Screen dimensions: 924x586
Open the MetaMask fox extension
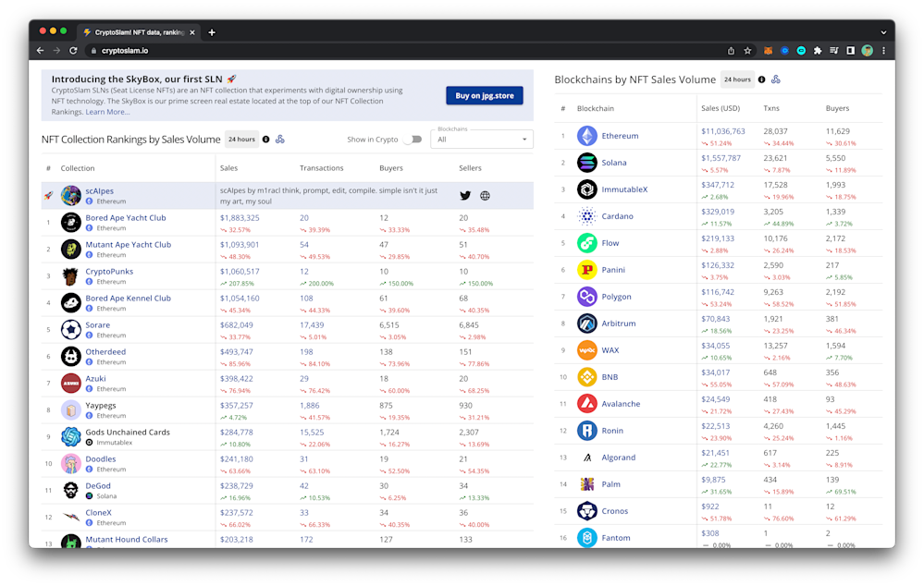768,51
